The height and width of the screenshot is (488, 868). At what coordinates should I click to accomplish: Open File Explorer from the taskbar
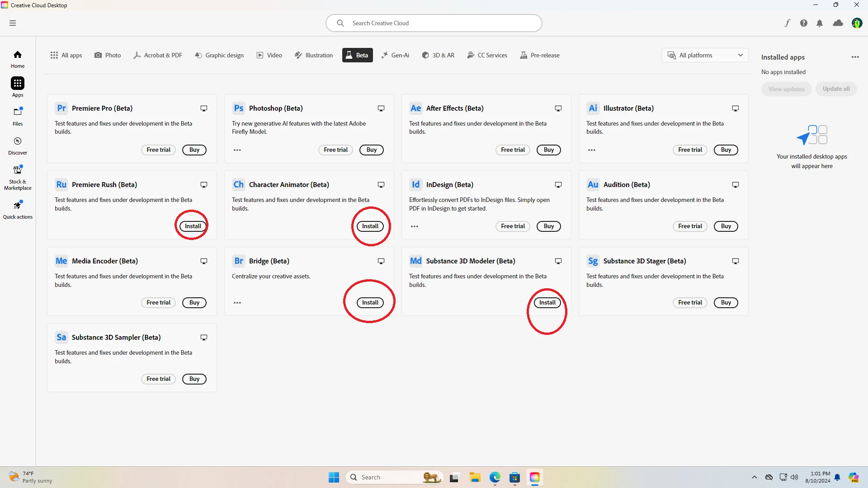click(x=475, y=477)
